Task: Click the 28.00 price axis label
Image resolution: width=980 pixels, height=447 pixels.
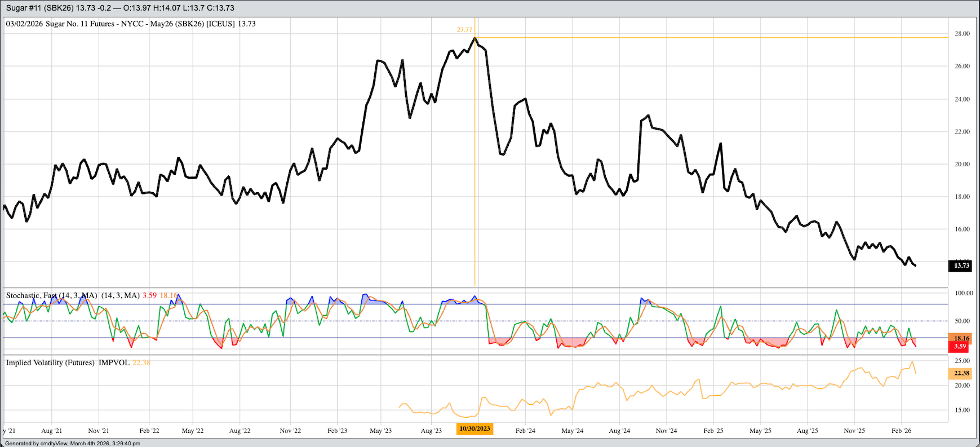Action: (962, 34)
